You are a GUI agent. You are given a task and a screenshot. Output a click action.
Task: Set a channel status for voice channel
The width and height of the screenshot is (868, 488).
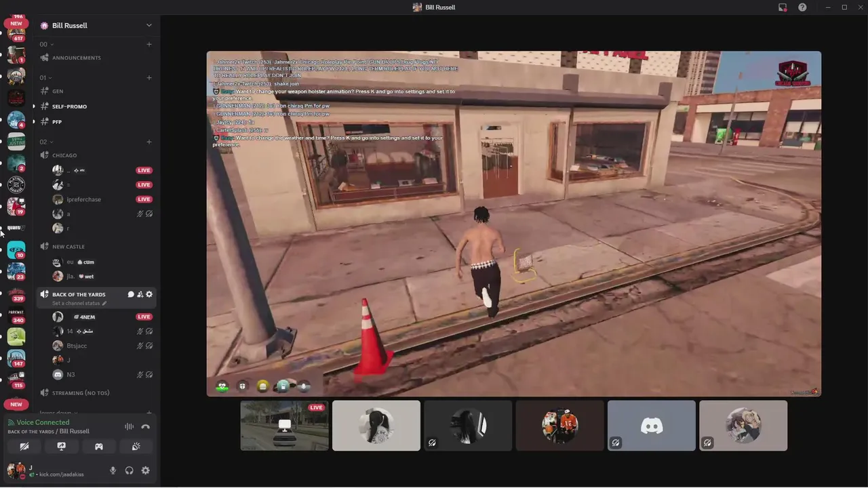[x=79, y=303]
